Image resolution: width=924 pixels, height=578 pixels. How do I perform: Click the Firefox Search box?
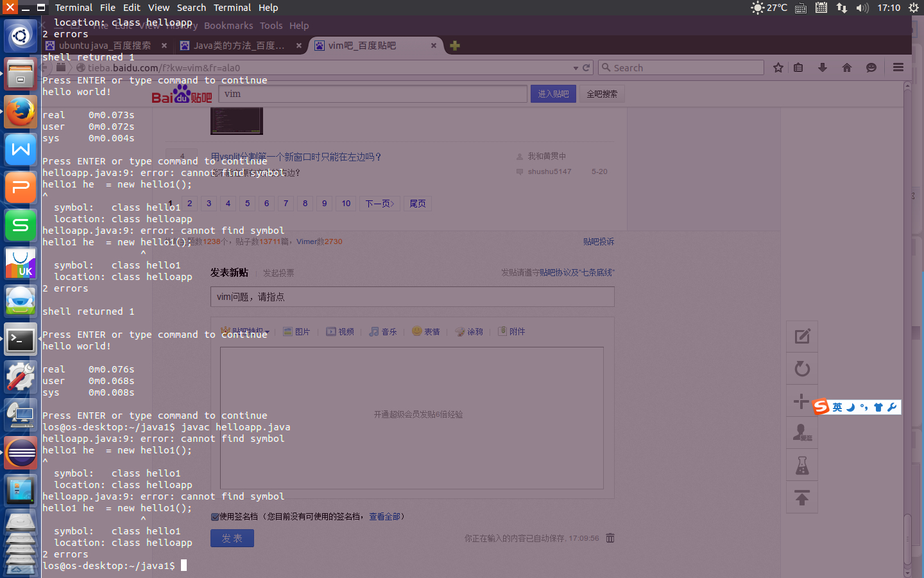681,67
